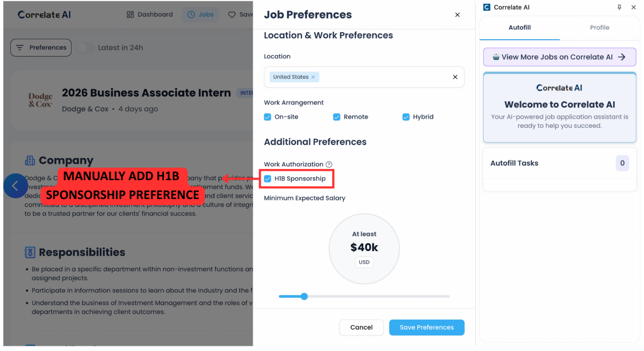Click the Company building icon
This screenshot has height=351, width=644.
coord(30,160)
